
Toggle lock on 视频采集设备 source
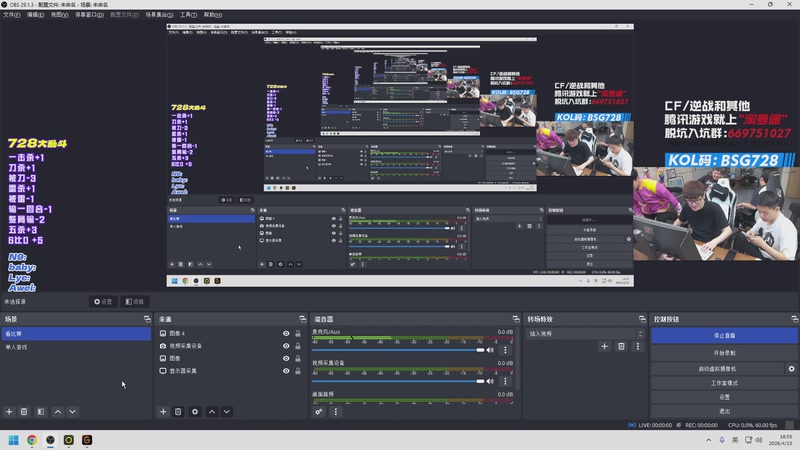[298, 346]
